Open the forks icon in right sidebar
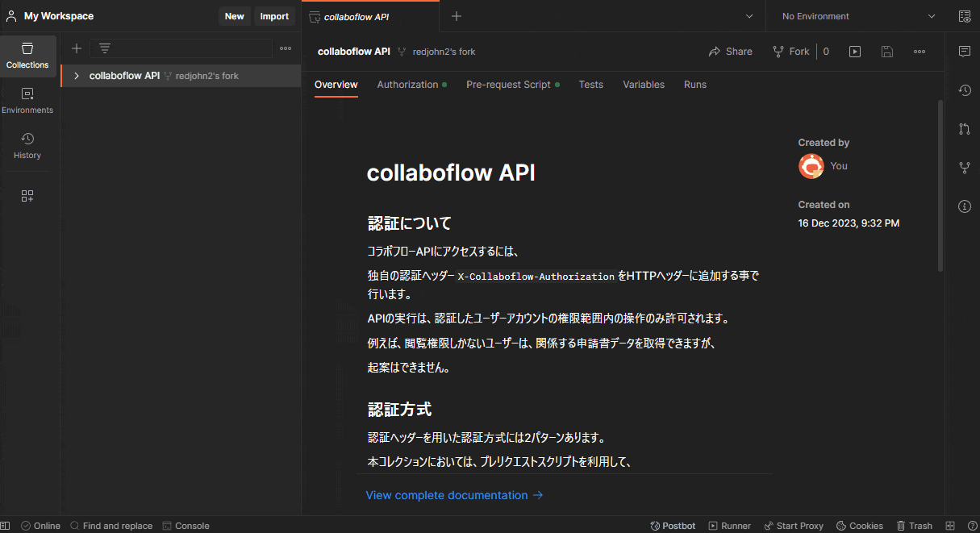 coord(965,168)
